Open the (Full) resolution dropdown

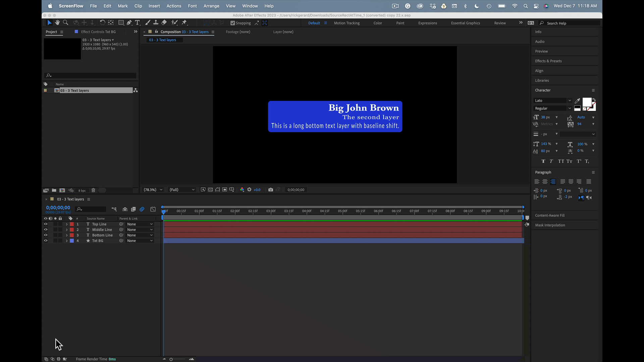[x=182, y=190]
